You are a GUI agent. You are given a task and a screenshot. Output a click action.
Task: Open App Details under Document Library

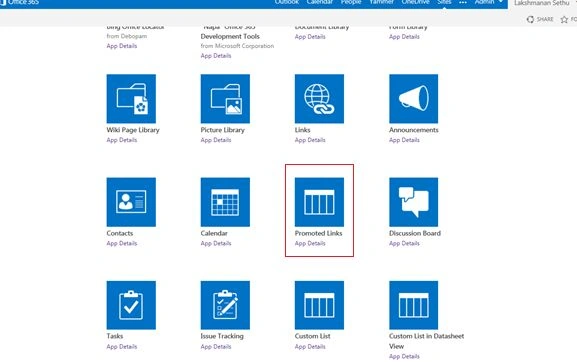click(x=310, y=37)
